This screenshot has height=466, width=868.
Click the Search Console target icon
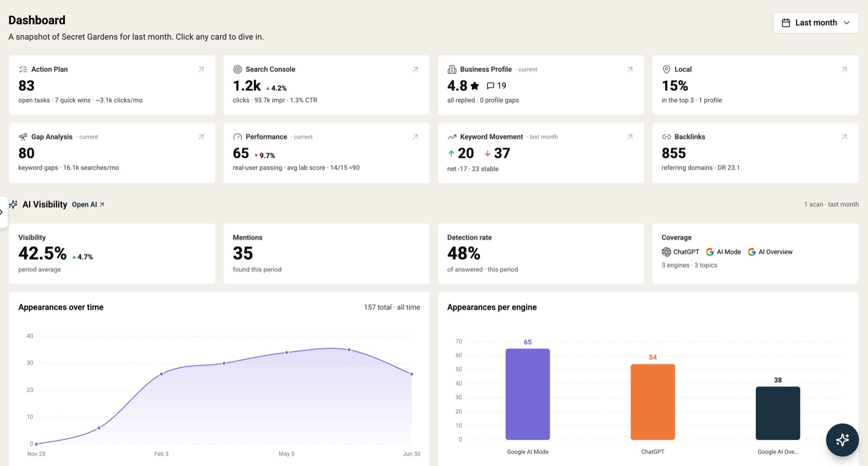[238, 69]
